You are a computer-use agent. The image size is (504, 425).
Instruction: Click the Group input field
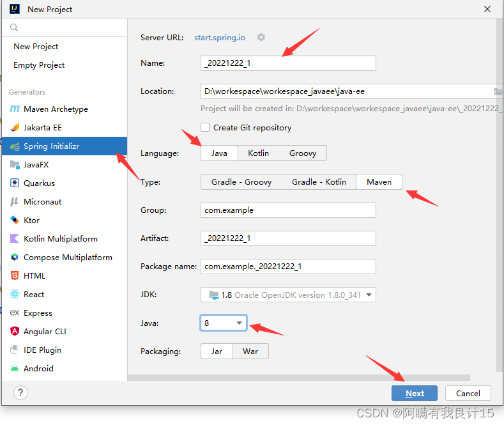[x=288, y=210]
